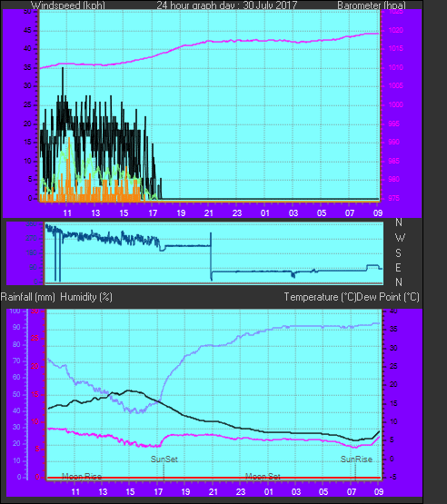Click the SunSet marker label
Viewport: 447px width, 504px height.
click(164, 459)
